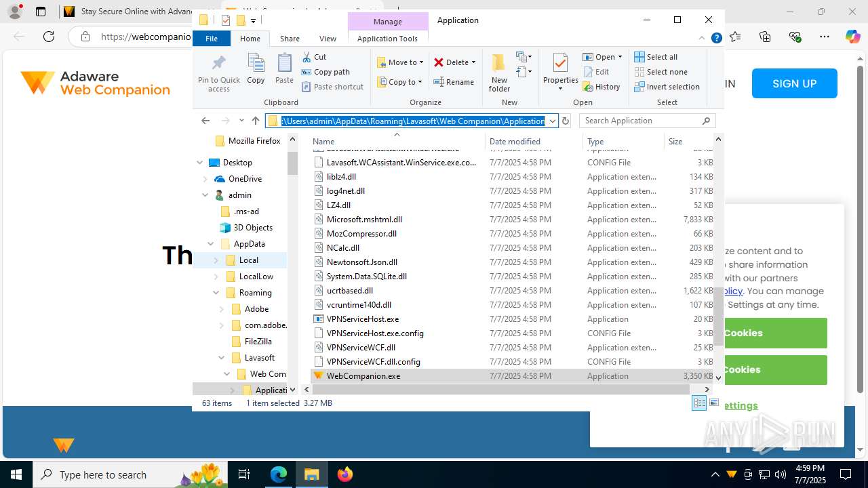Sort by Date modified column
The height and width of the screenshot is (488, 868).
click(x=533, y=142)
